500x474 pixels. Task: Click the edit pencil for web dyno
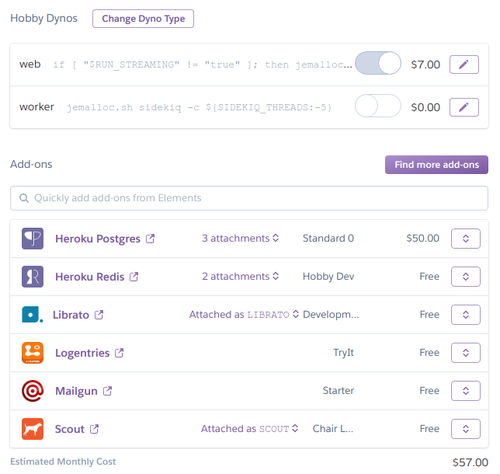pyautogui.click(x=464, y=64)
